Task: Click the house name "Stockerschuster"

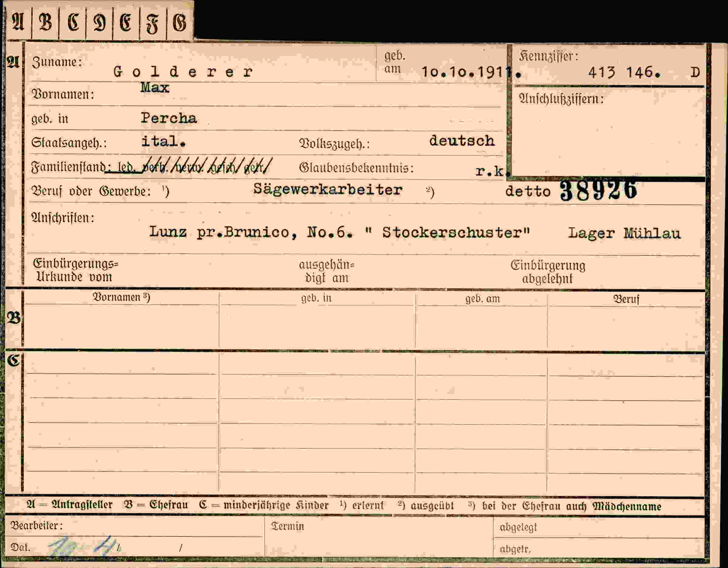Action: [448, 233]
